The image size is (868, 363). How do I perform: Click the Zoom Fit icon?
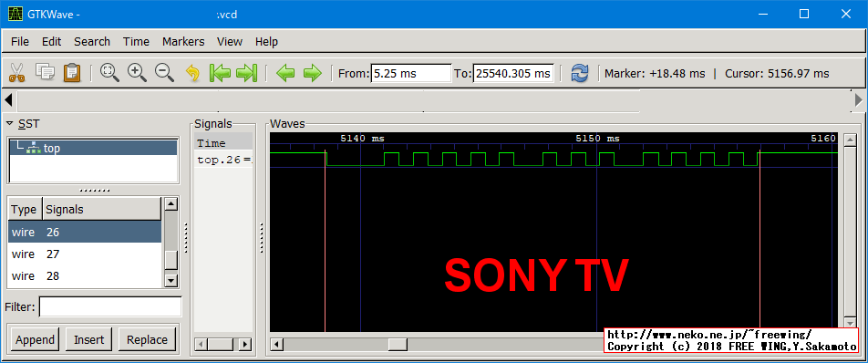pos(109,72)
